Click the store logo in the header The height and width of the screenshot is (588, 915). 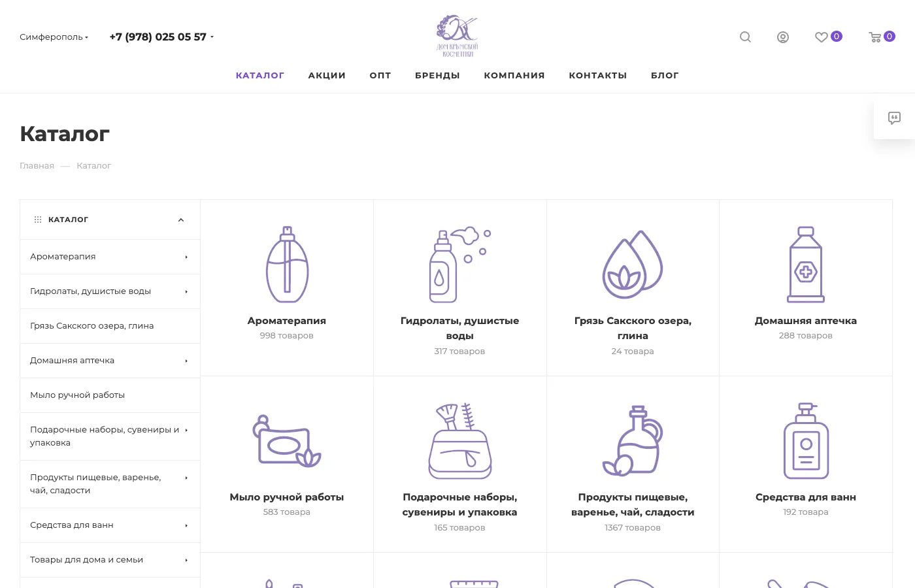click(457, 36)
